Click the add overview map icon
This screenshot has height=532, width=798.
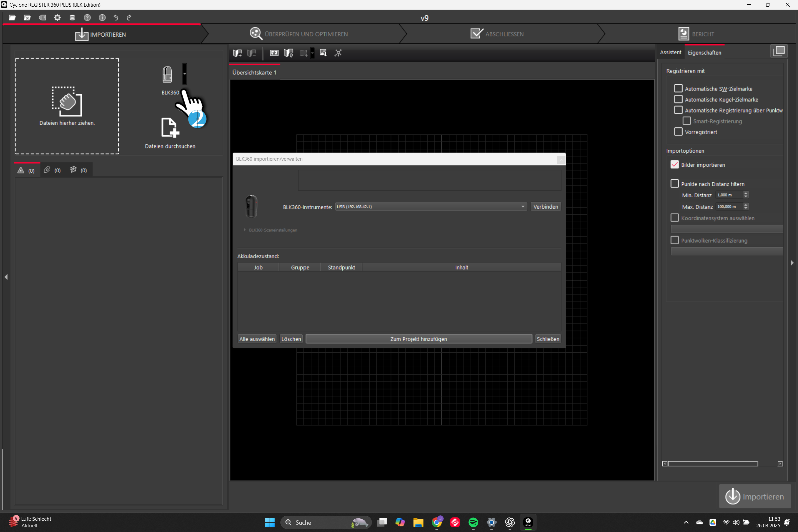[x=238, y=53]
